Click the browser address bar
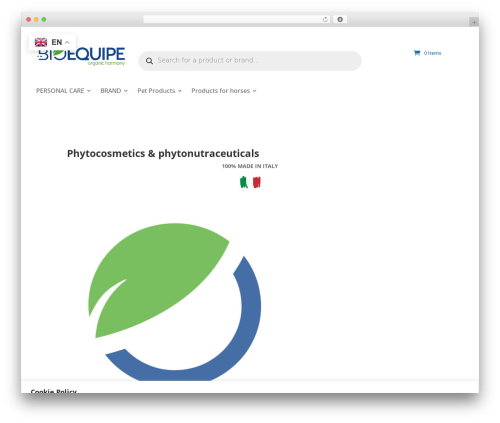 237,19
